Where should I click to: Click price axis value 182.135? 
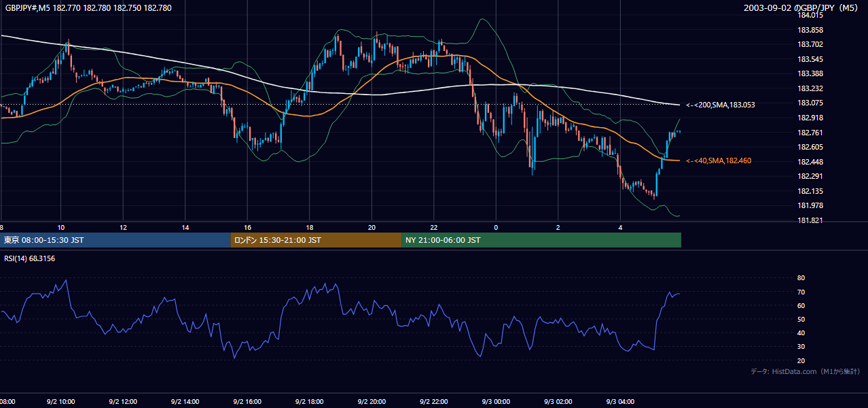[x=810, y=191]
